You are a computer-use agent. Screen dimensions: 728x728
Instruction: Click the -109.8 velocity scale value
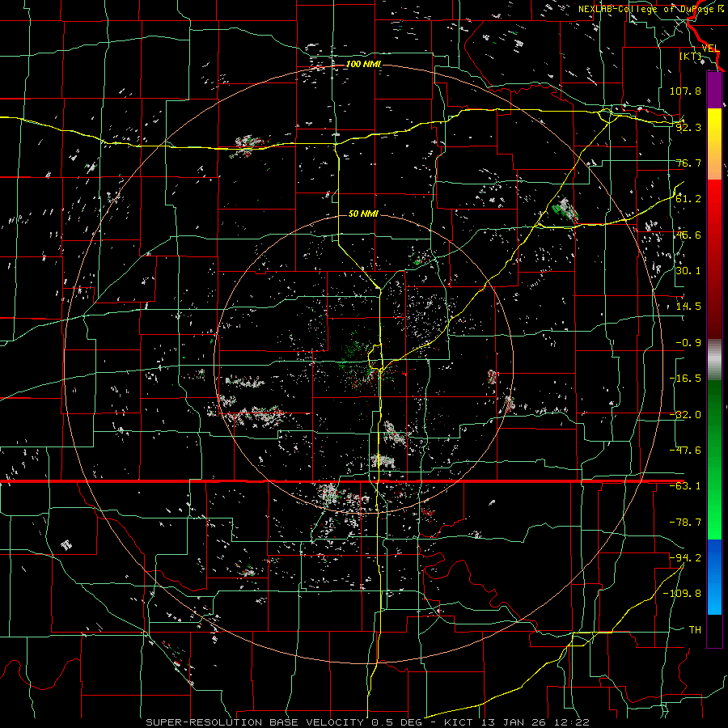point(682,594)
